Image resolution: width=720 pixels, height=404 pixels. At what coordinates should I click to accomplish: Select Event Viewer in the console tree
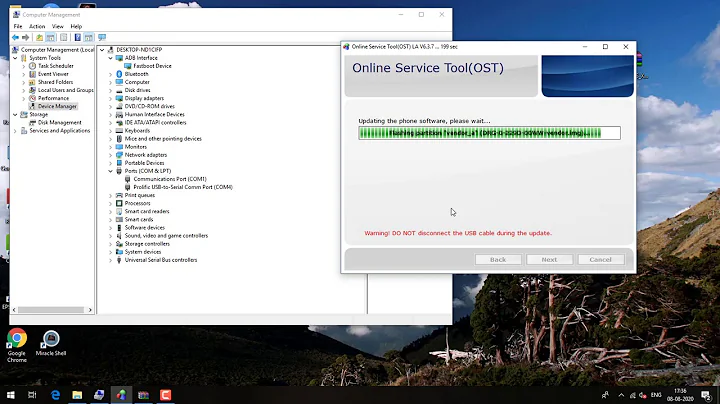coord(53,74)
